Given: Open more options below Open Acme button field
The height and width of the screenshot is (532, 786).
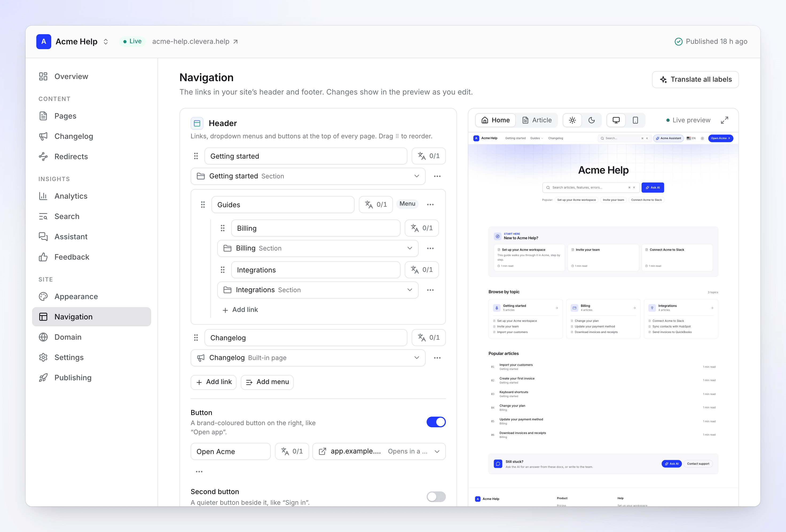Looking at the screenshot, I should 199,471.
